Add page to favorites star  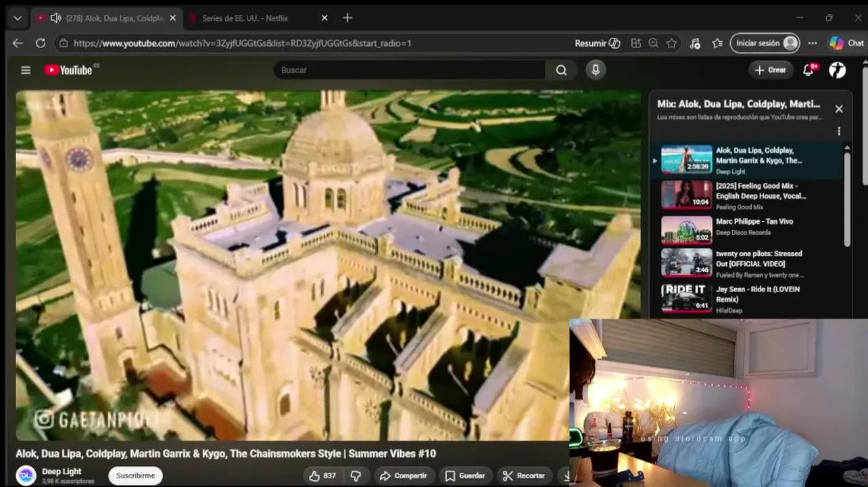(671, 43)
